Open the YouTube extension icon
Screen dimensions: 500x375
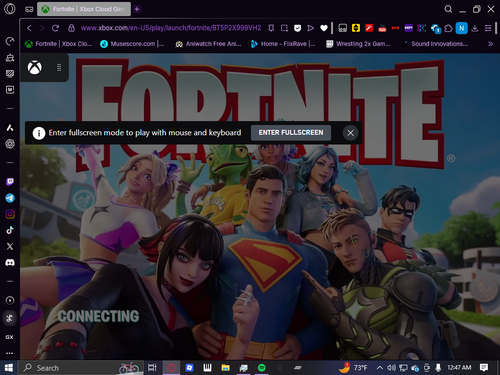coord(382,28)
